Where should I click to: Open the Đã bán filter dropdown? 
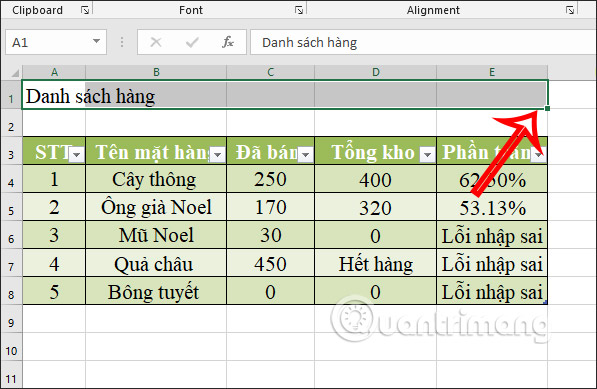pos(305,155)
